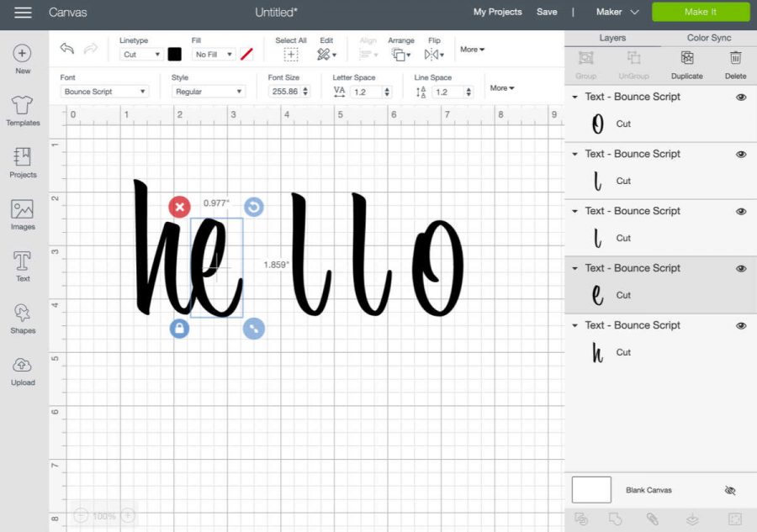Open the Upload panel
This screenshot has width=757, height=532.
22,370
